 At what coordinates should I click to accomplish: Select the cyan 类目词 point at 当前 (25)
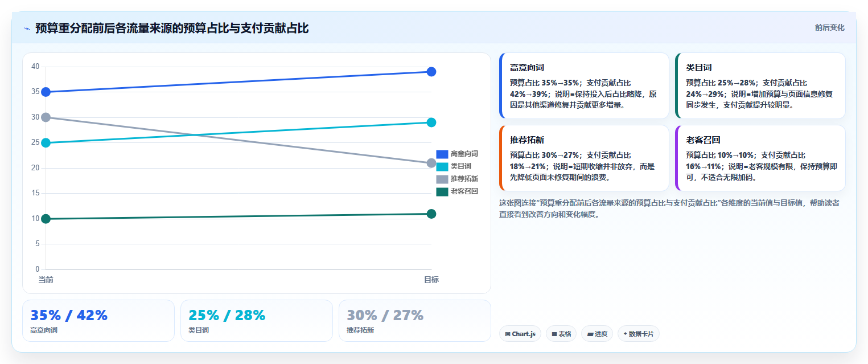pyautogui.click(x=46, y=142)
